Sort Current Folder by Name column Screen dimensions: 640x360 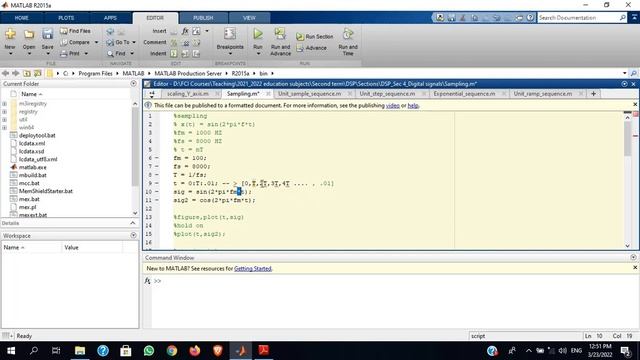pos(31,94)
